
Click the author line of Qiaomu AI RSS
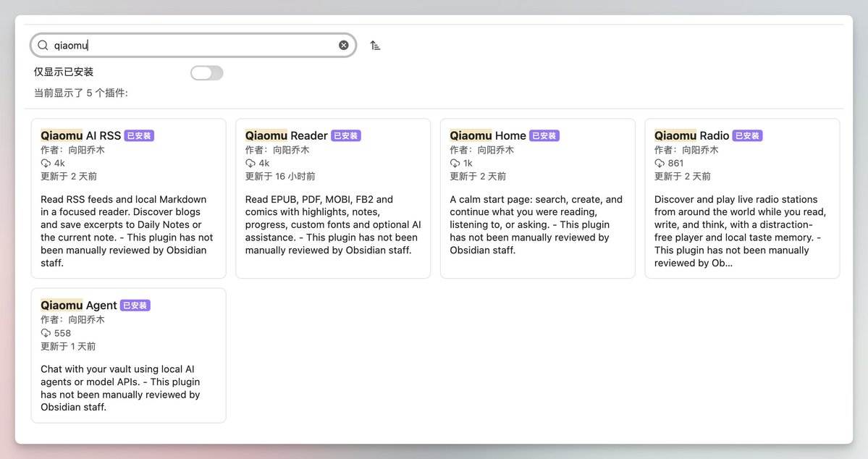point(72,150)
